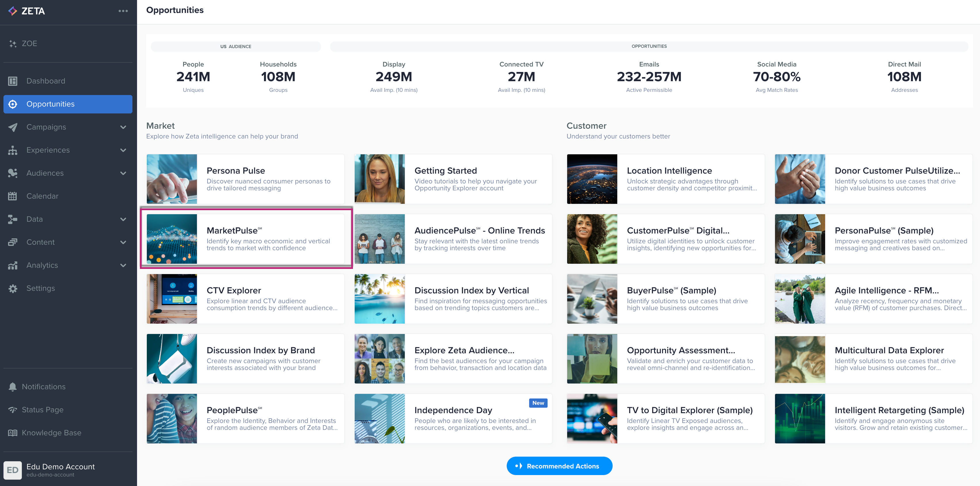
Task: Open Settings gear icon
Action: click(13, 288)
